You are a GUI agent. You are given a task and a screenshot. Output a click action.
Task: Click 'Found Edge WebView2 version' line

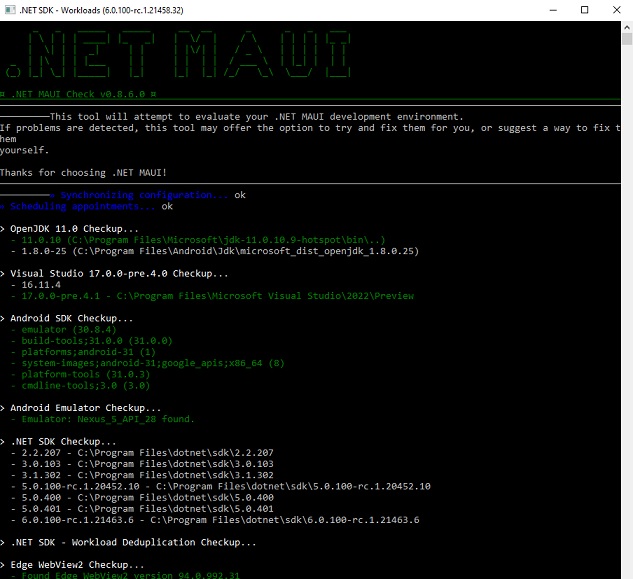pyautogui.click(x=125, y=575)
